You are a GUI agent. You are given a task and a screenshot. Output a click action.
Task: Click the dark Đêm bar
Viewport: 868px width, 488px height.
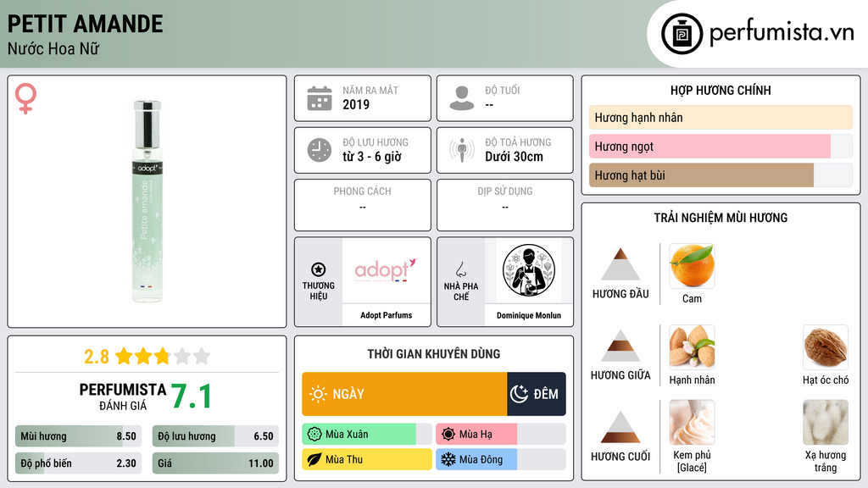click(x=537, y=394)
